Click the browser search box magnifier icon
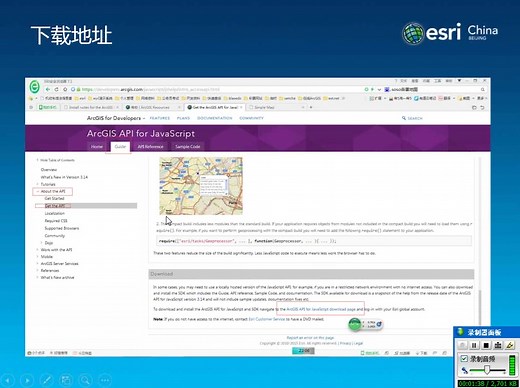The width and height of the screenshot is (520, 388). click(482, 89)
